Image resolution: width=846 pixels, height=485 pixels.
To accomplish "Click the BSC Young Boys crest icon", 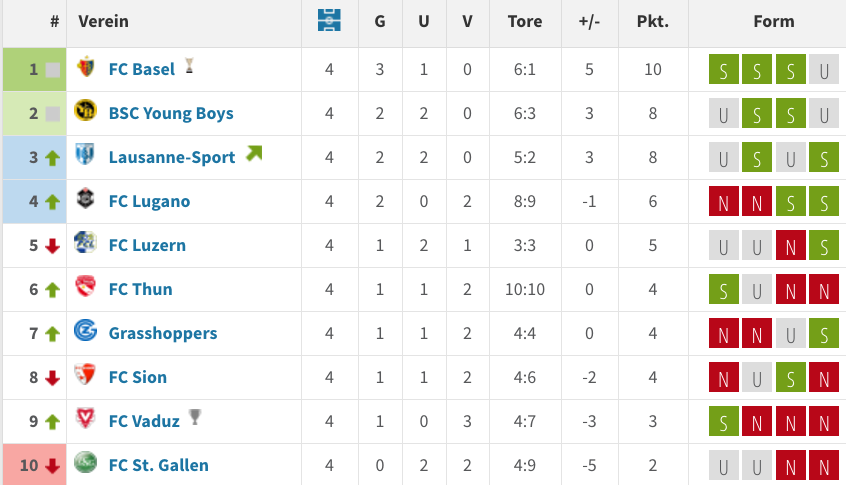I will click(85, 111).
